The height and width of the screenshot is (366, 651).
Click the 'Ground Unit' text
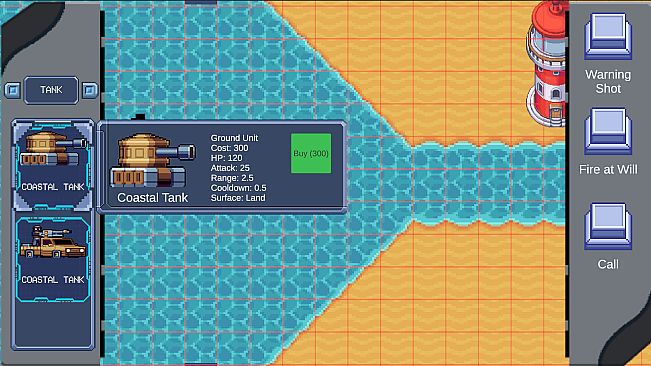[x=234, y=138]
